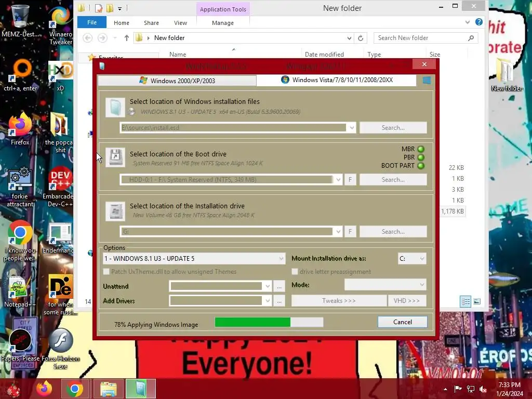Select the 'ctrl+a, enter' desktop icon

point(20,75)
